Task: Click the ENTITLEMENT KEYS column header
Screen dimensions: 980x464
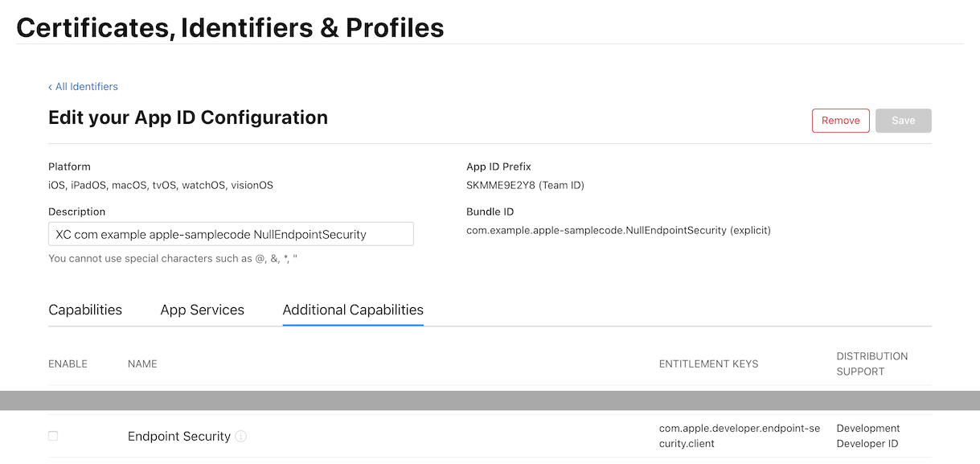Action: (708, 363)
